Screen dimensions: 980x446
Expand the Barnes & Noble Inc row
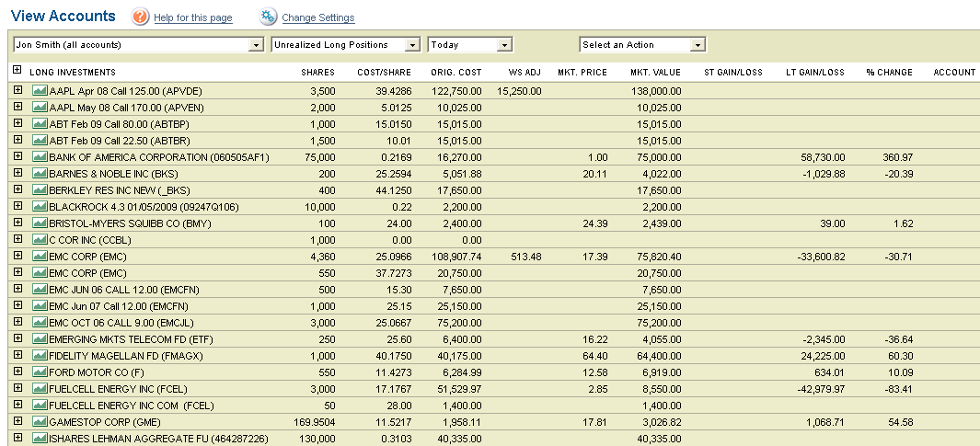17,172
